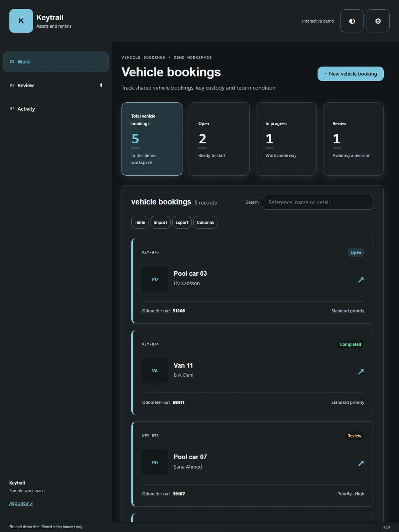Click the name Sana Ahmed
The height and width of the screenshot is (532, 399).
pyautogui.click(x=188, y=466)
